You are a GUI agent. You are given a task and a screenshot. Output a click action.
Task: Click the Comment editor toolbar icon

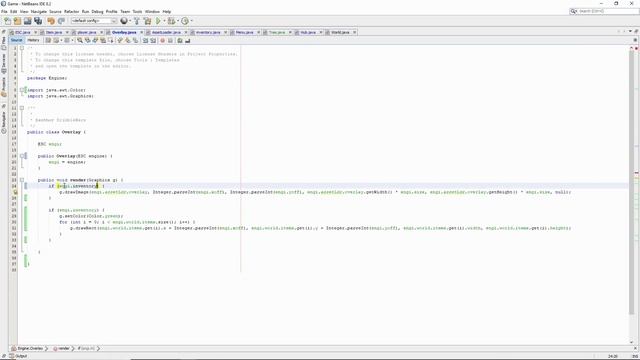point(180,40)
